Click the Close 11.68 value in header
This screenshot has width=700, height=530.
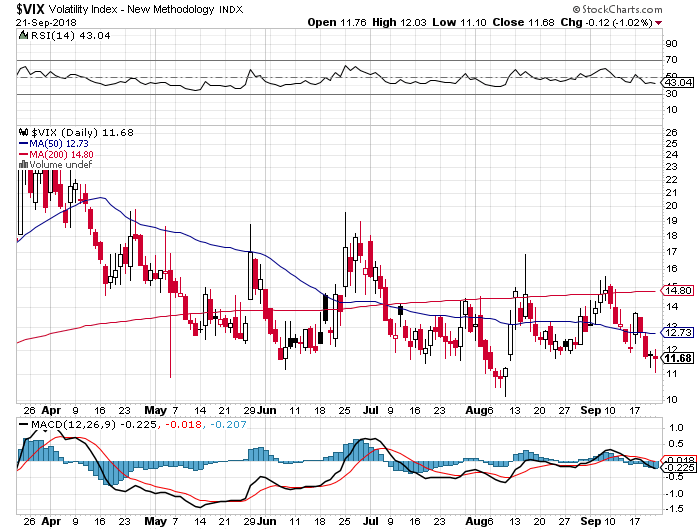523,22
